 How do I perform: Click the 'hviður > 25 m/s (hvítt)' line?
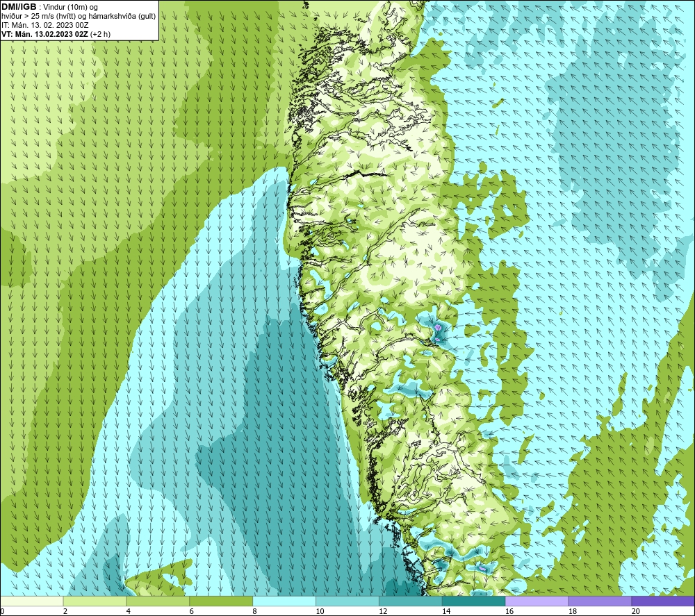79,17
